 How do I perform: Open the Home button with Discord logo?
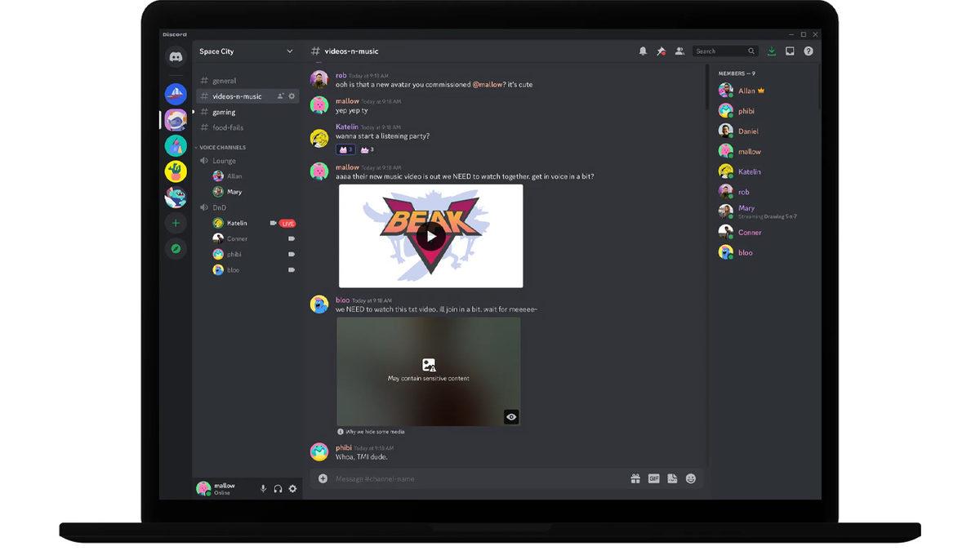(x=176, y=56)
